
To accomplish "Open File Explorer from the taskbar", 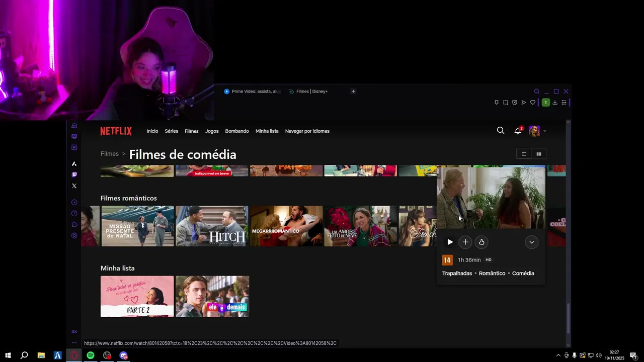I will click(41, 355).
